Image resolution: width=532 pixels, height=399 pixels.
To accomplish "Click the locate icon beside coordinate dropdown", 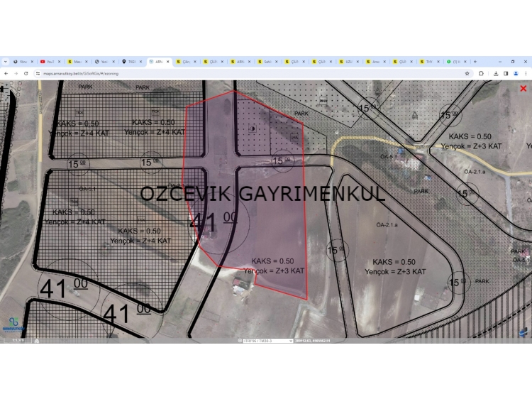I will [240, 341].
